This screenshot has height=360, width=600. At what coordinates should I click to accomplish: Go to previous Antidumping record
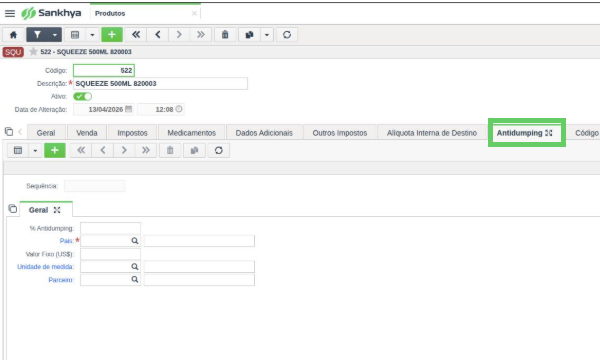click(103, 150)
